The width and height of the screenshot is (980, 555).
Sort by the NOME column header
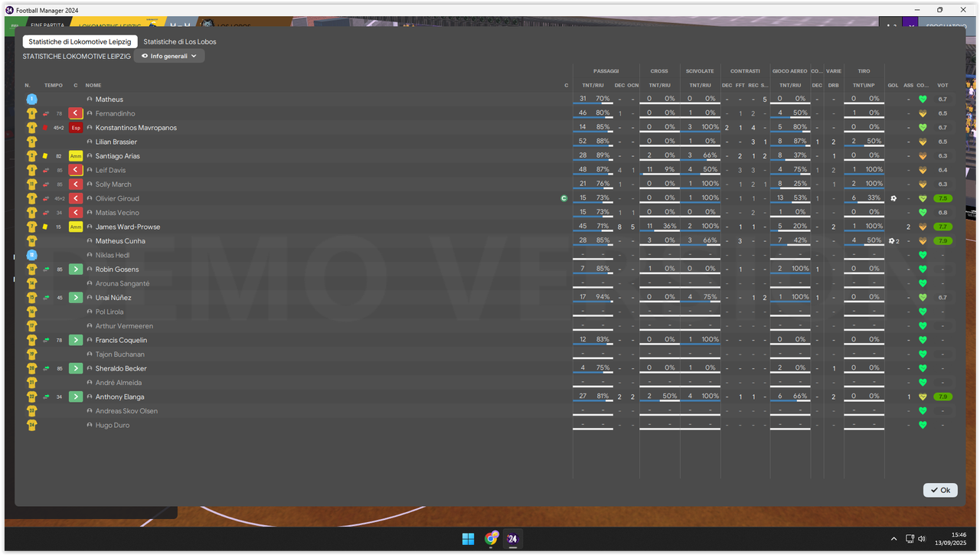(93, 85)
